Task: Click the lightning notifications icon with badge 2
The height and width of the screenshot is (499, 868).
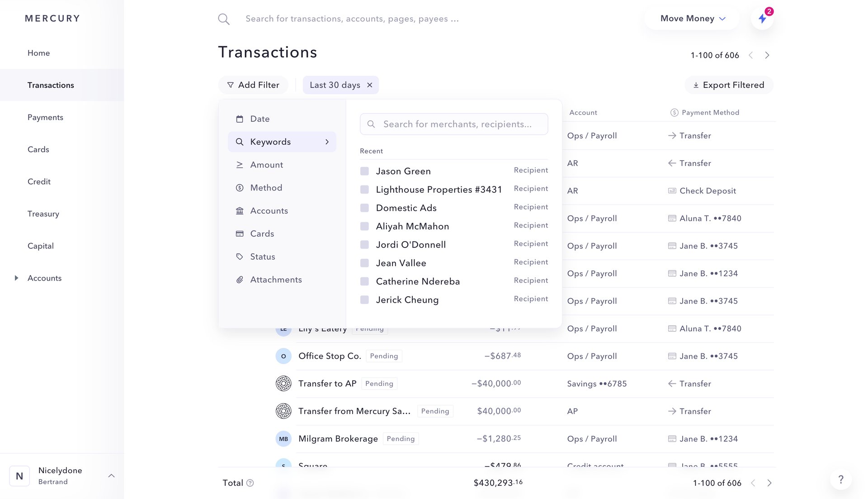Action: [763, 19]
